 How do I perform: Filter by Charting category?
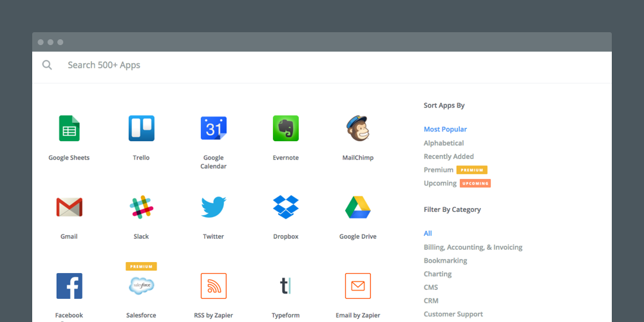tap(438, 274)
